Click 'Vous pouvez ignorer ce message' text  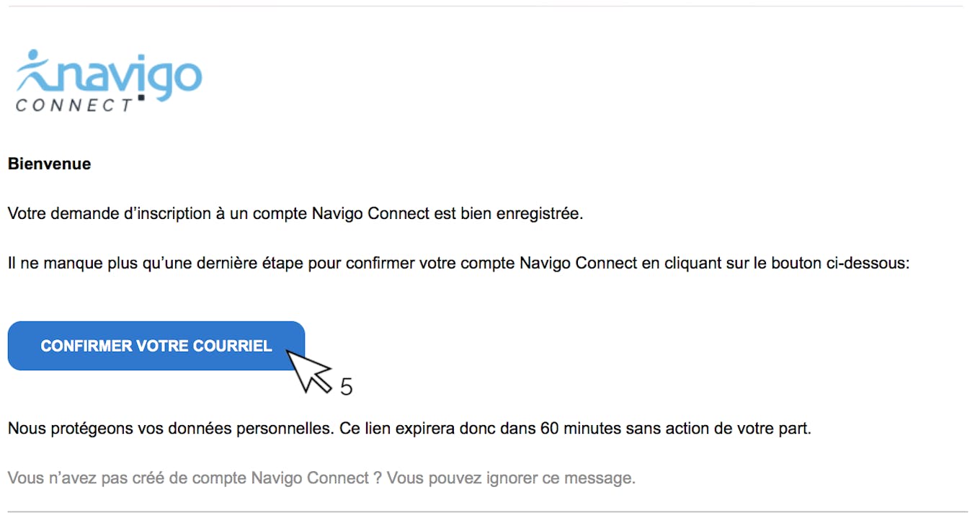click(x=512, y=478)
